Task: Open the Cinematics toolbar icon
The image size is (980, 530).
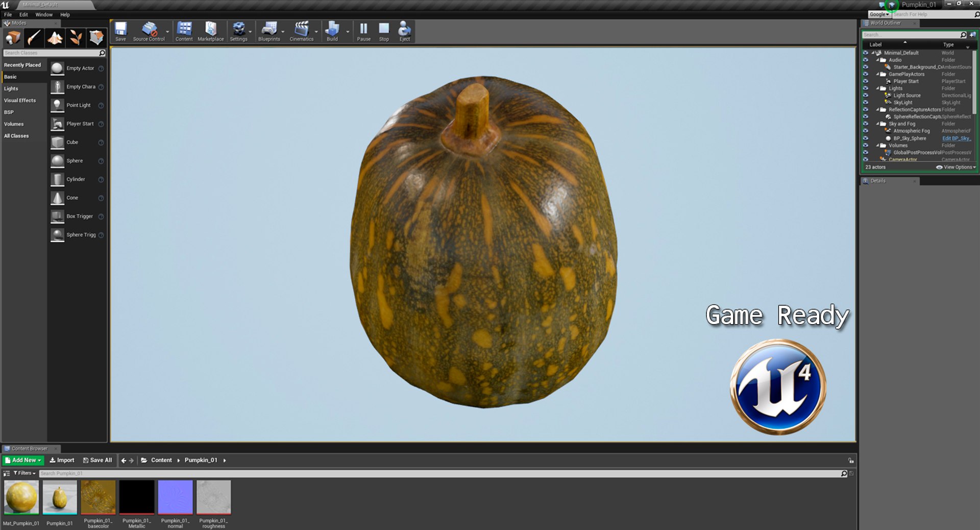Action: pyautogui.click(x=302, y=31)
